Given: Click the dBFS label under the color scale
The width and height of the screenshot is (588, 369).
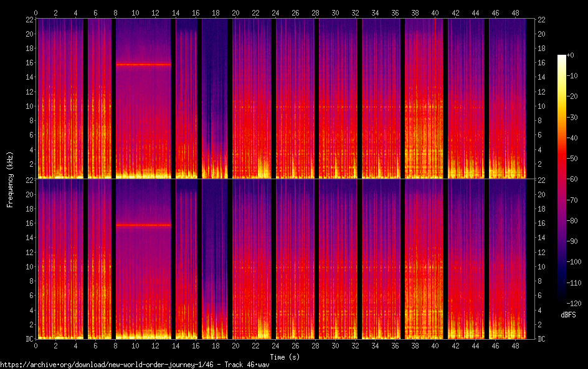Looking at the screenshot, I should pos(567,315).
